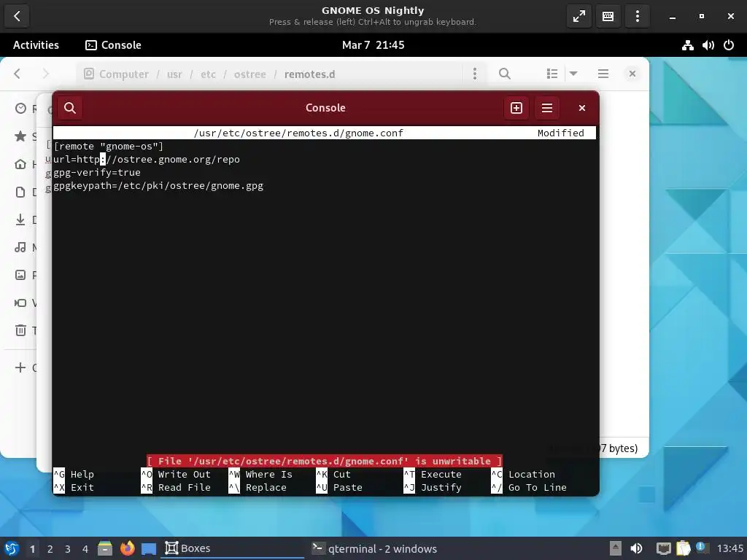This screenshot has width=747, height=560.
Task: Open Recent in Files sidebar
Action: coord(26,109)
